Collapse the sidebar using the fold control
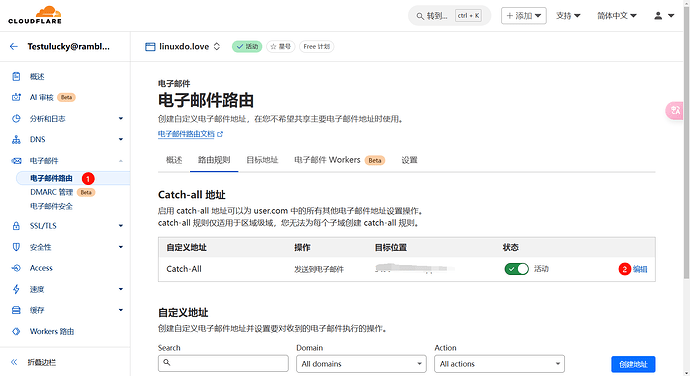The image size is (690, 376). point(34,362)
